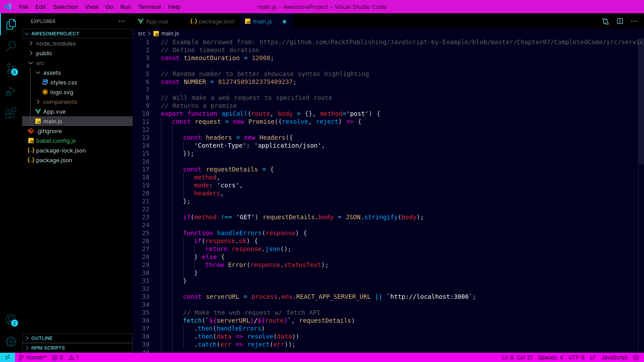Open Source Control view with 6 changes
The image size is (644, 362).
click(11, 69)
